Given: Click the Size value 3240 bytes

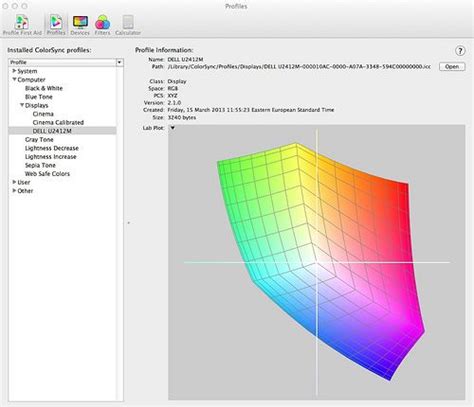Looking at the screenshot, I should coord(182,118).
